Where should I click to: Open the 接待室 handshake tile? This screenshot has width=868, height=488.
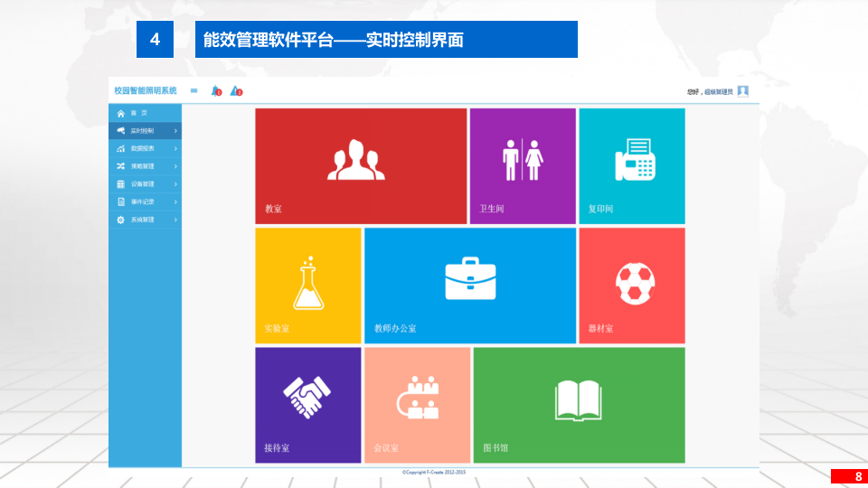pyautogui.click(x=307, y=405)
